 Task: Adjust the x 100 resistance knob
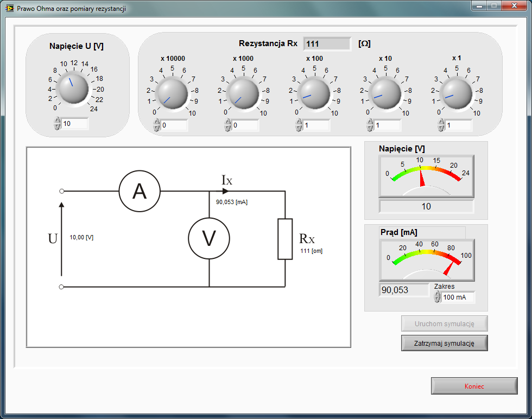click(x=315, y=94)
